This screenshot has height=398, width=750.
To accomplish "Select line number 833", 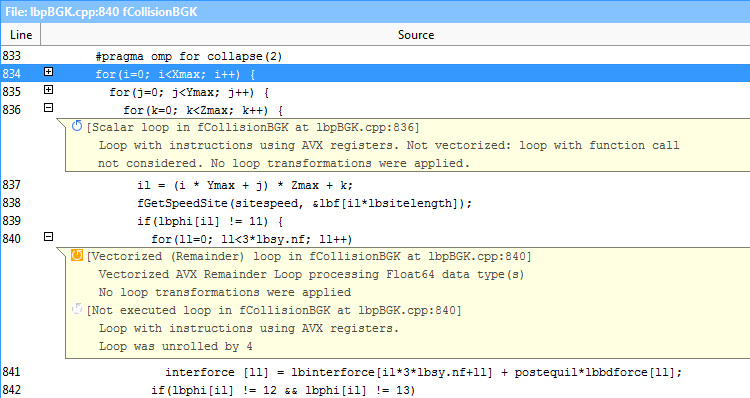I will pos(11,56).
